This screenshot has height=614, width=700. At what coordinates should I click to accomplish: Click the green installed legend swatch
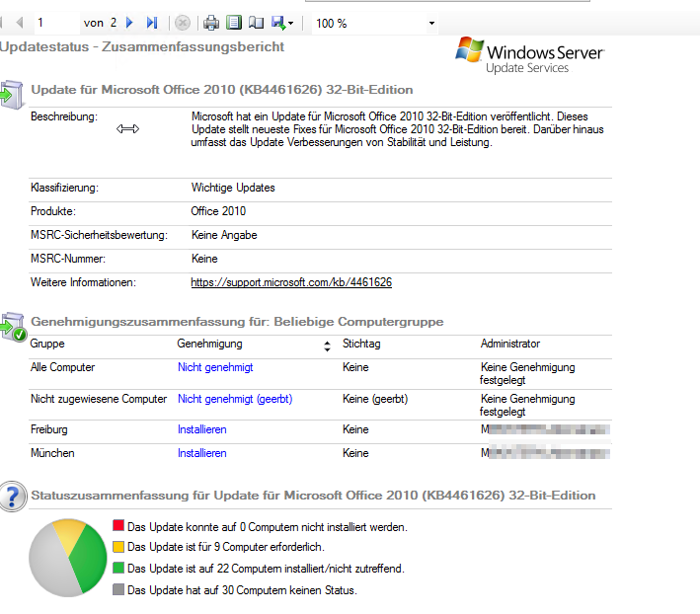(x=118, y=568)
